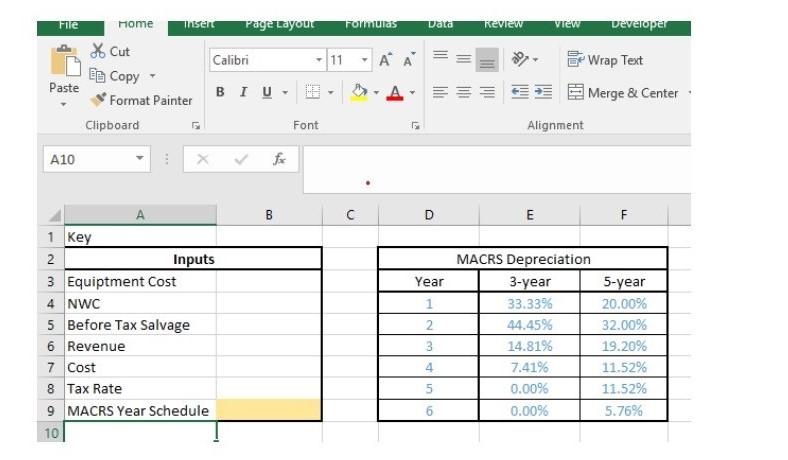Screen dimensions: 788x460
Task: Center text horizontally
Action: (x=463, y=92)
